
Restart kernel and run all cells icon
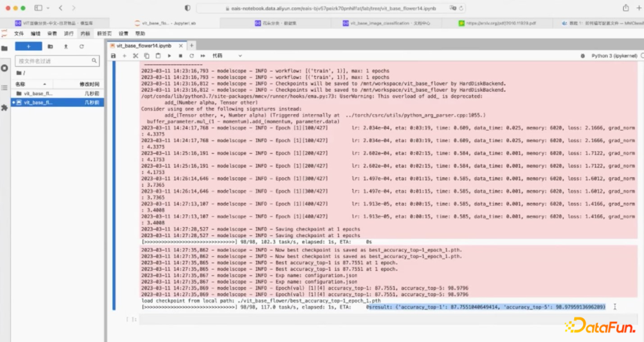tap(203, 56)
